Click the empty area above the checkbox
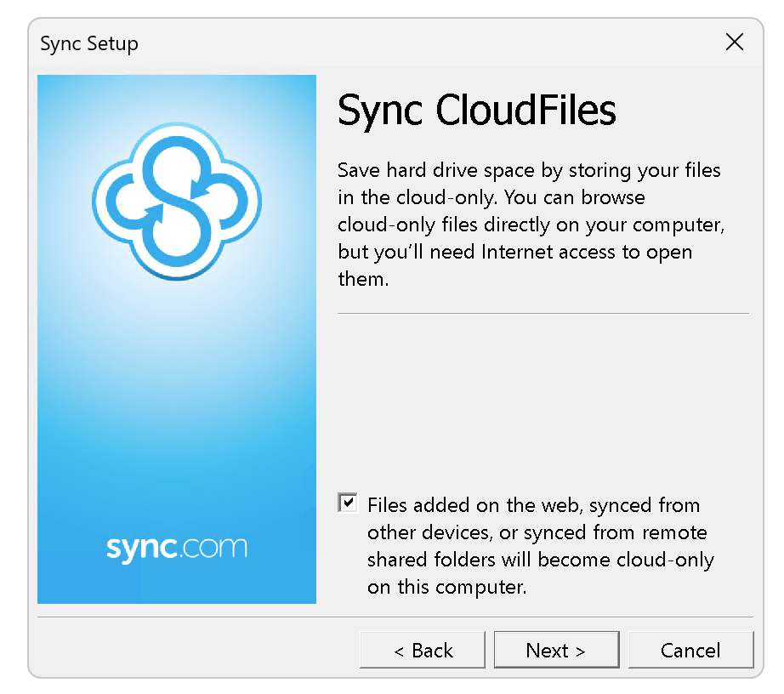The width and height of the screenshot is (784, 694). (x=543, y=400)
